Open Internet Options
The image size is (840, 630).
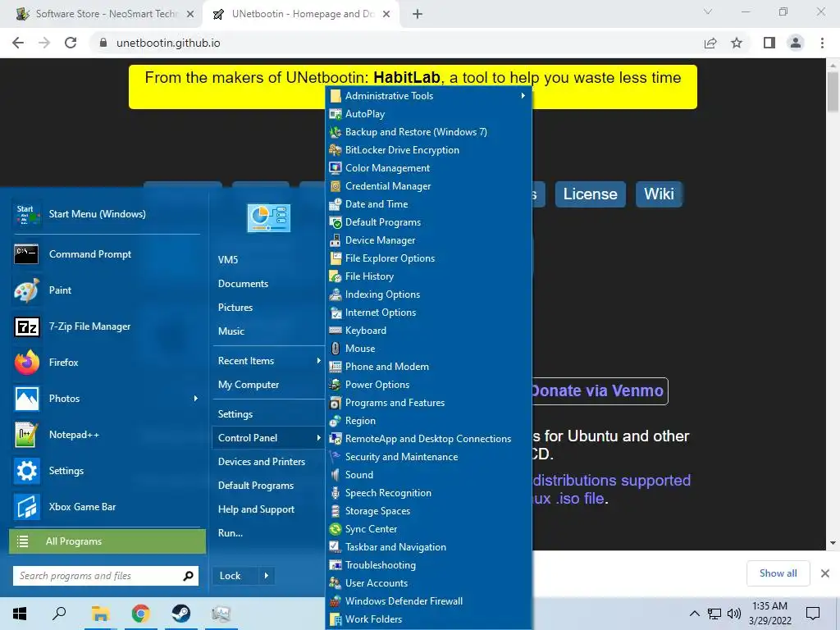428,313
